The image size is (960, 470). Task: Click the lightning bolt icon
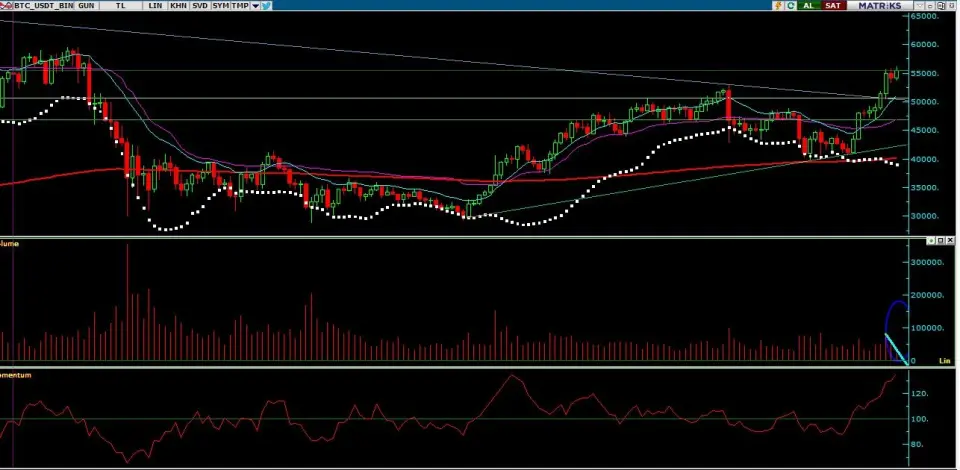point(776,6)
